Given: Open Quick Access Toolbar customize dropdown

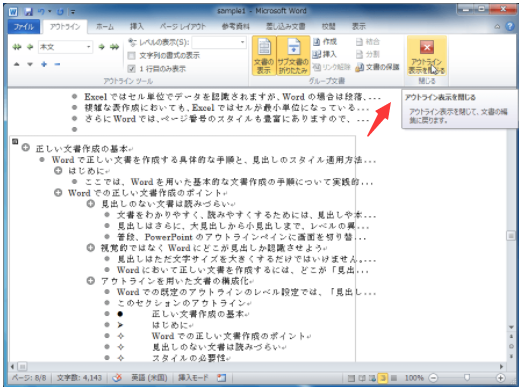Looking at the screenshot, I should point(73,12).
